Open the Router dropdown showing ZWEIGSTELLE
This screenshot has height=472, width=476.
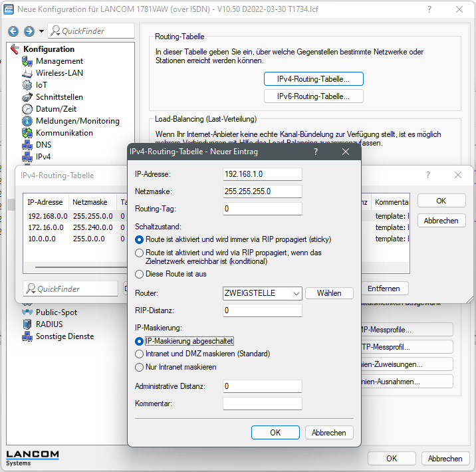(x=263, y=293)
